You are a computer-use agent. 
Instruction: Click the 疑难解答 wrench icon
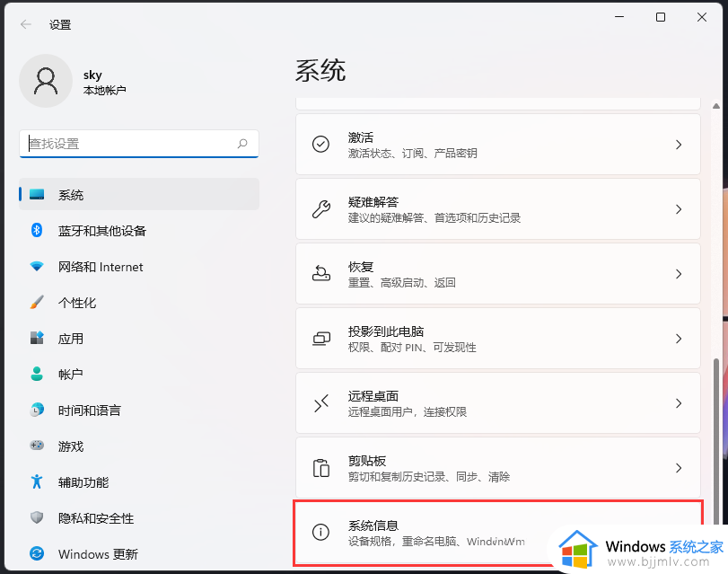tap(320, 209)
